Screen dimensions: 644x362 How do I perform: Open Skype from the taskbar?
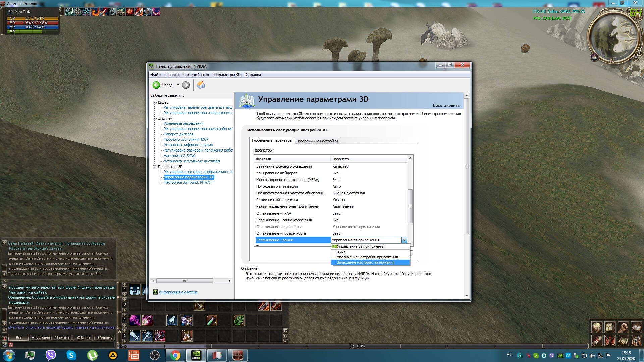coord(71,355)
